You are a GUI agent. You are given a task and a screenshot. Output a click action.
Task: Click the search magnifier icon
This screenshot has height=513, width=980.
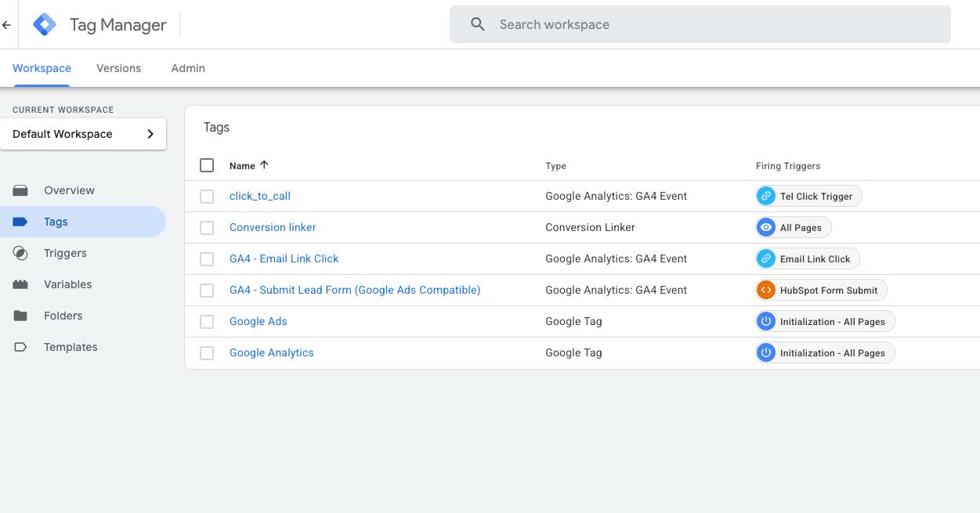(478, 24)
